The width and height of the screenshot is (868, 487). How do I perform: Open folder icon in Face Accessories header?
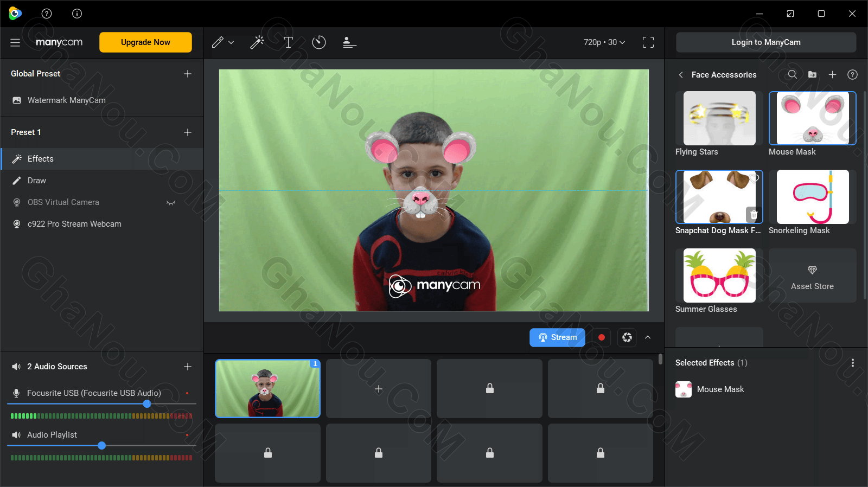(x=812, y=75)
